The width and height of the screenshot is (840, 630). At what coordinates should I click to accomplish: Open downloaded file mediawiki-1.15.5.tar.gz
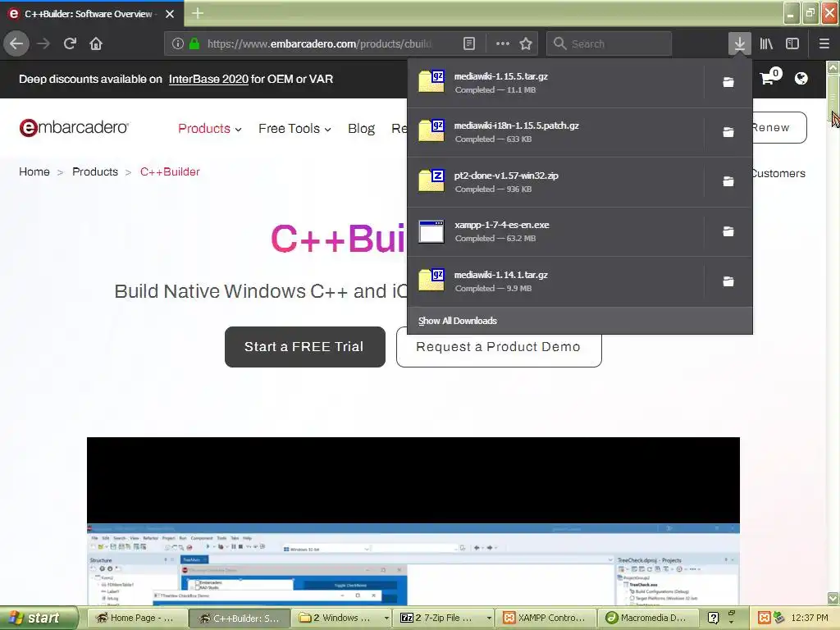[556, 83]
